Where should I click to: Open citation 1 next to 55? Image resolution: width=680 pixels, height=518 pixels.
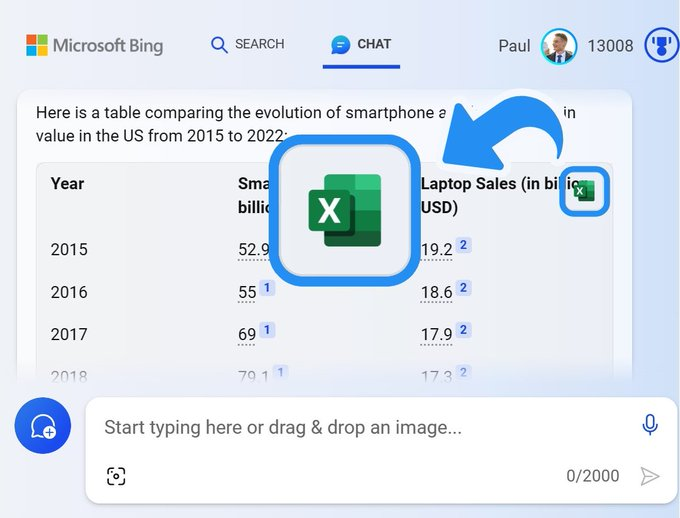click(267, 288)
